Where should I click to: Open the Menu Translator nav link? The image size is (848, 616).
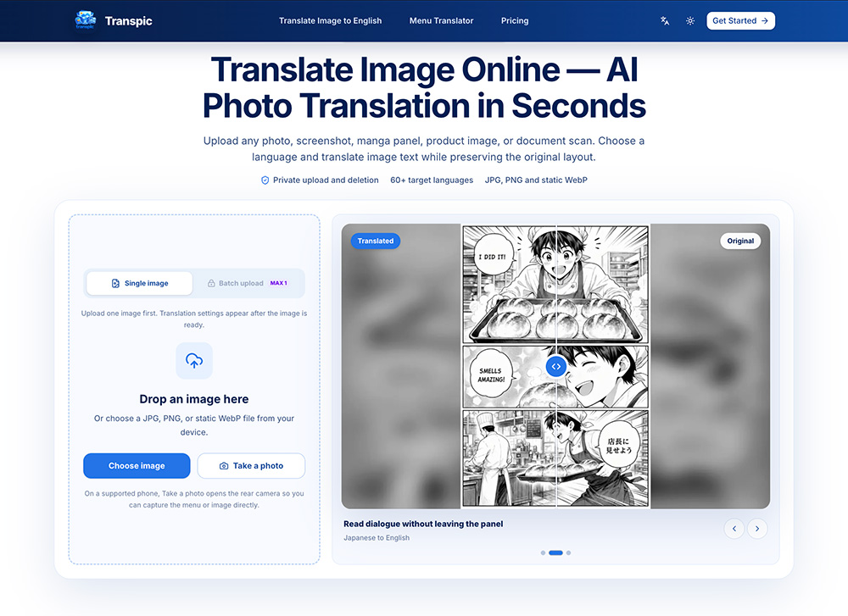pos(441,20)
